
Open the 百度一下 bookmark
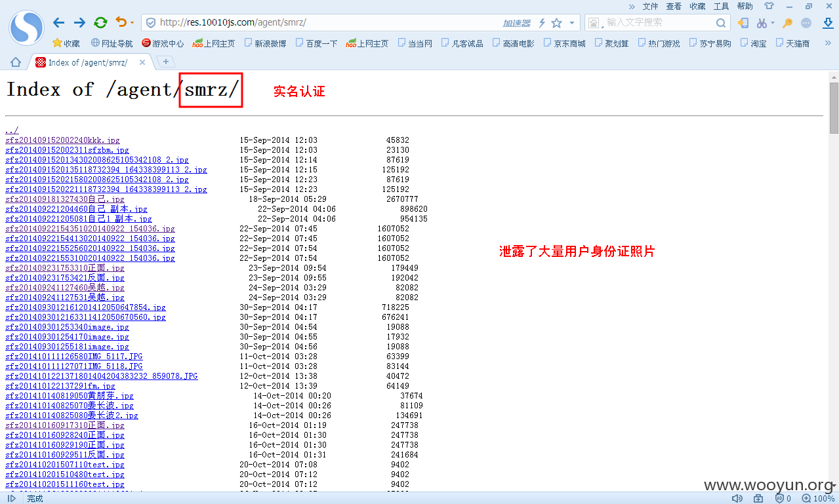point(316,43)
